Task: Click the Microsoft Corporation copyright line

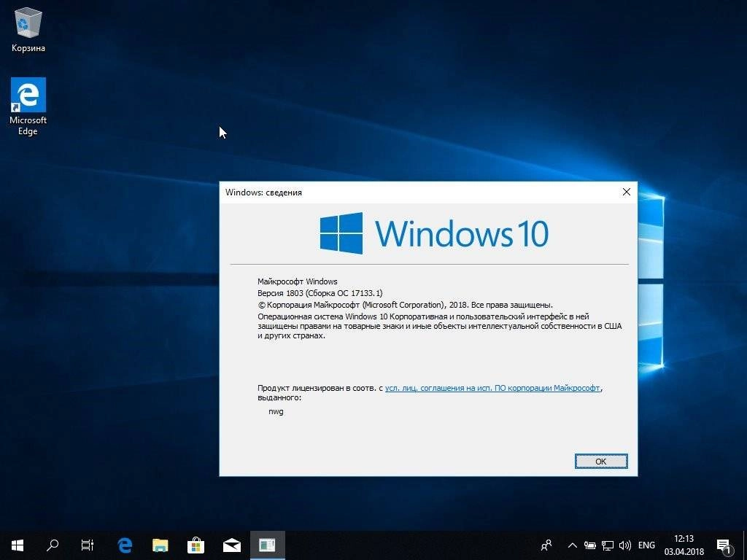Action: click(406, 305)
